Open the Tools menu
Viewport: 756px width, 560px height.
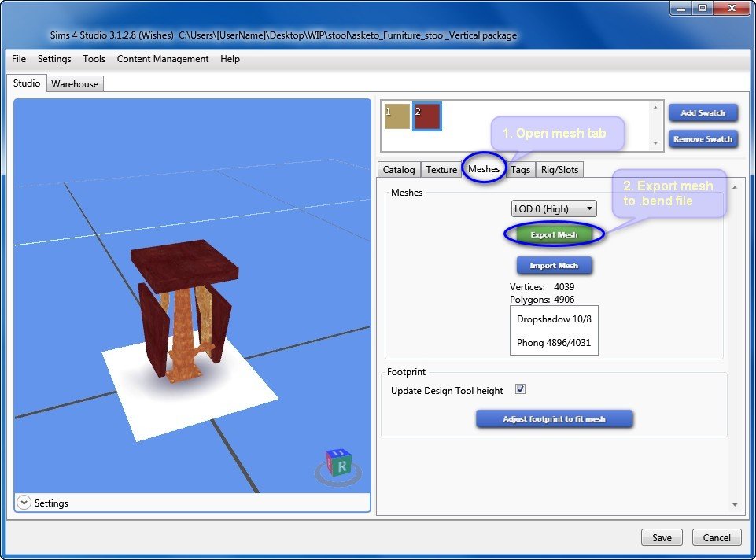tap(94, 59)
